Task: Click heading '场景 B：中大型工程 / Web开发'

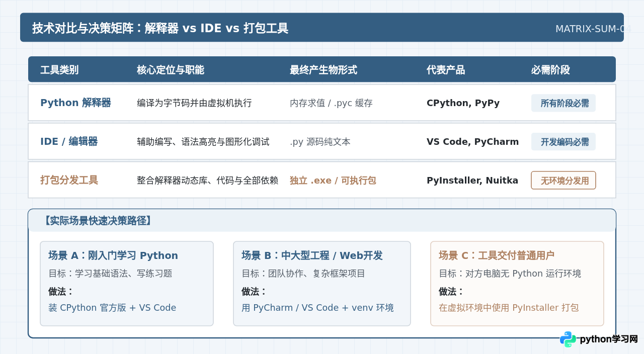Action: [312, 255]
